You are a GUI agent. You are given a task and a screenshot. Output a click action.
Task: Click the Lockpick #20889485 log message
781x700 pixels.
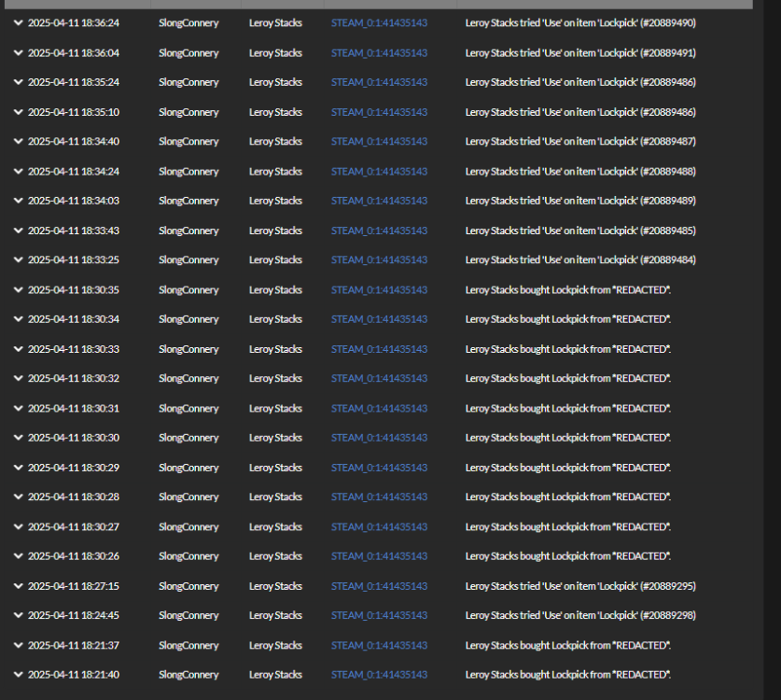(581, 231)
